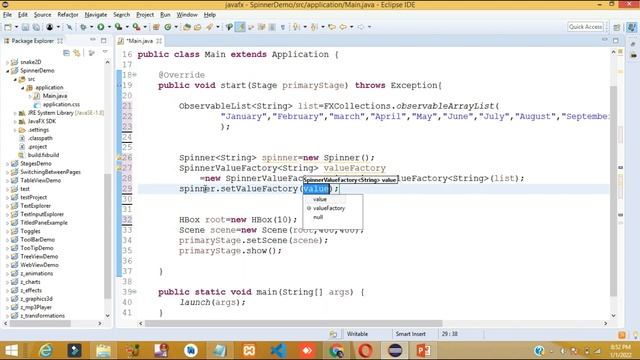This screenshot has height=360, width=640.
Task: Click the Smart Insert status entry
Action: tap(410, 334)
